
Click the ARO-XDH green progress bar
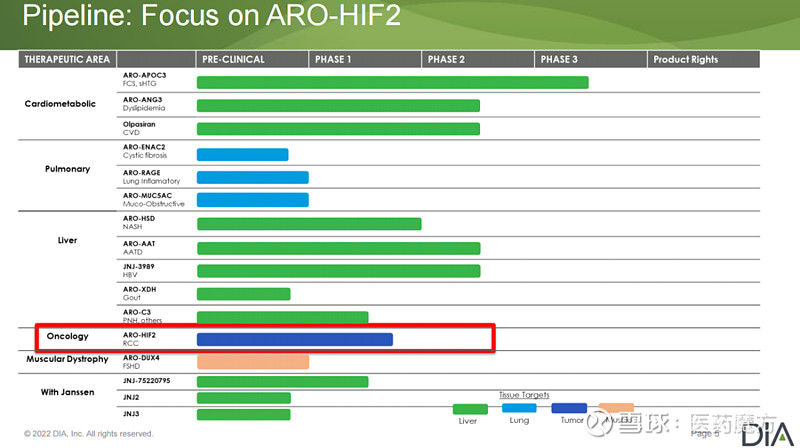point(243,294)
